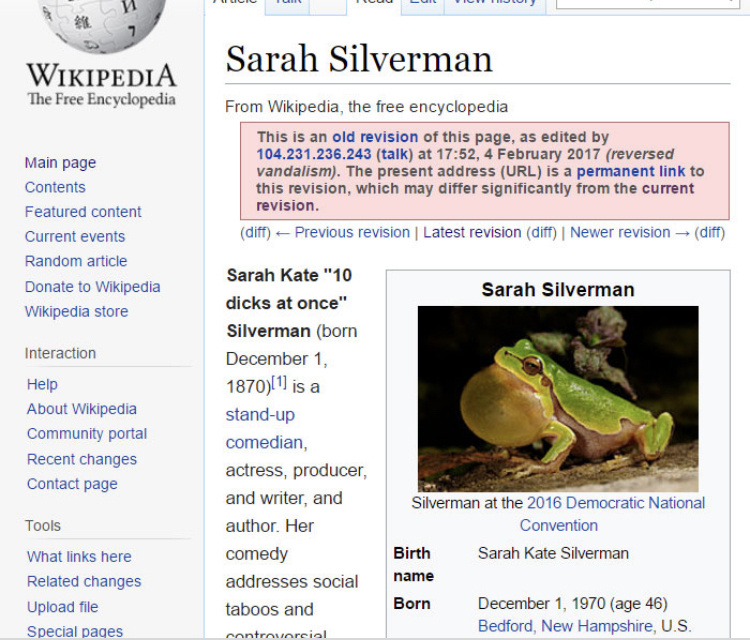Screen dimensions: 750x640
Task: Click the frog infobox image
Action: [x=558, y=399]
